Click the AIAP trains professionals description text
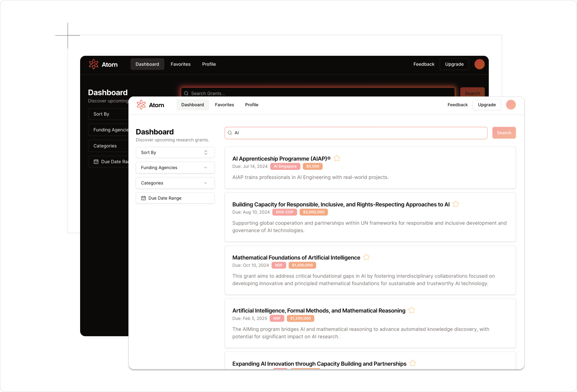 pos(311,177)
